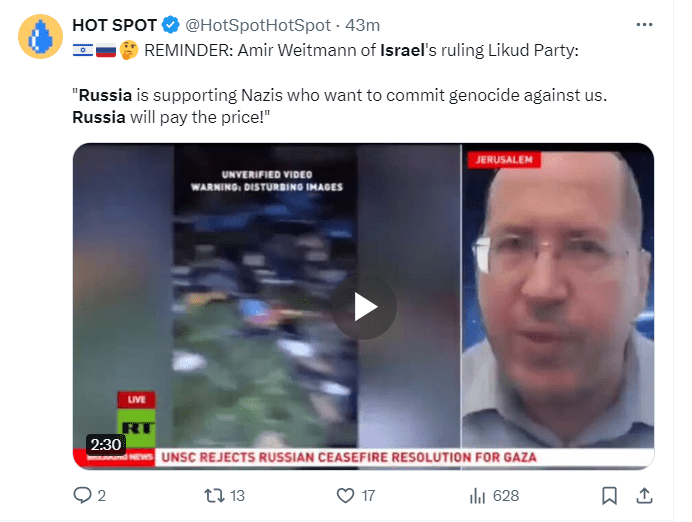
Task: Click the Russia flag emoji
Action: (106, 50)
